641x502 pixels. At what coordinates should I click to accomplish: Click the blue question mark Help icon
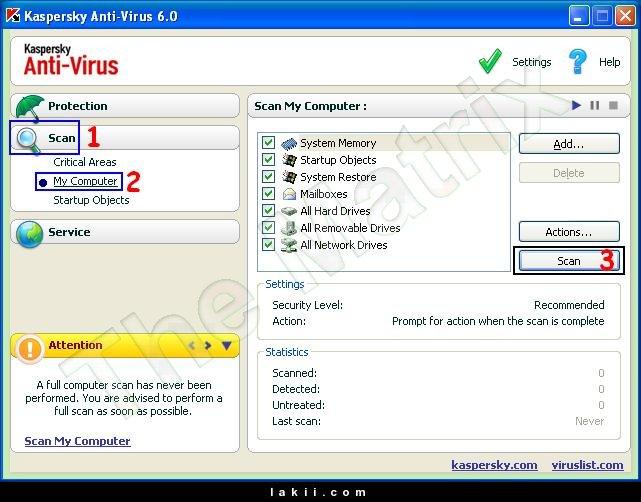point(578,61)
